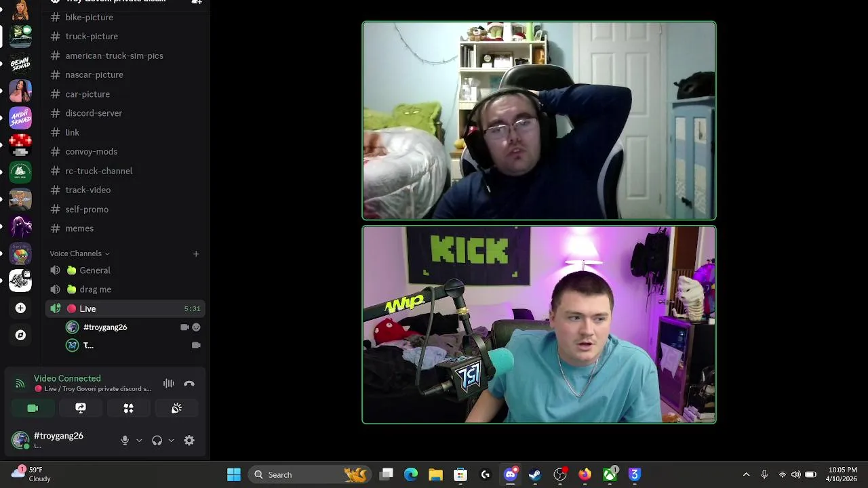Screen dimensions: 868x488
Task: Click the bottom webcam video tile with KICK banner
Action: tap(539, 325)
